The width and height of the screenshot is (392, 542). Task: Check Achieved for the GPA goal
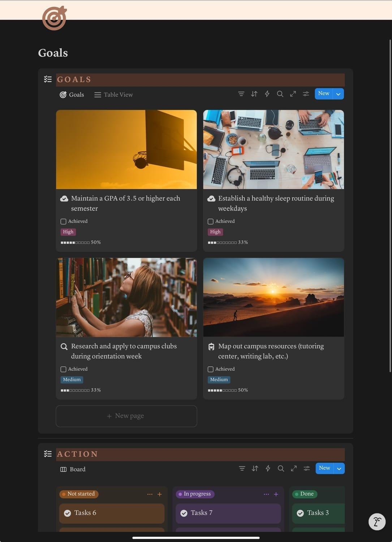[63, 221]
